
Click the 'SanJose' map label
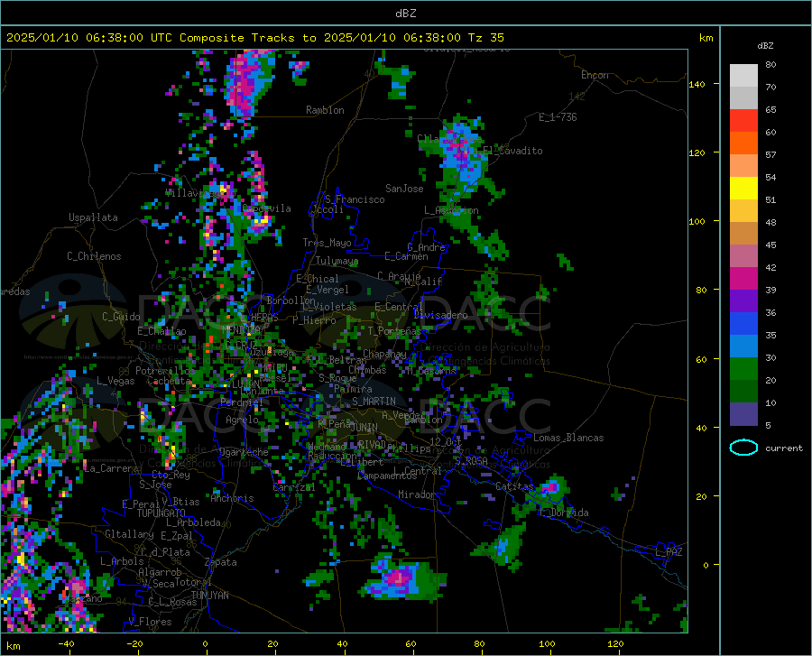click(404, 189)
